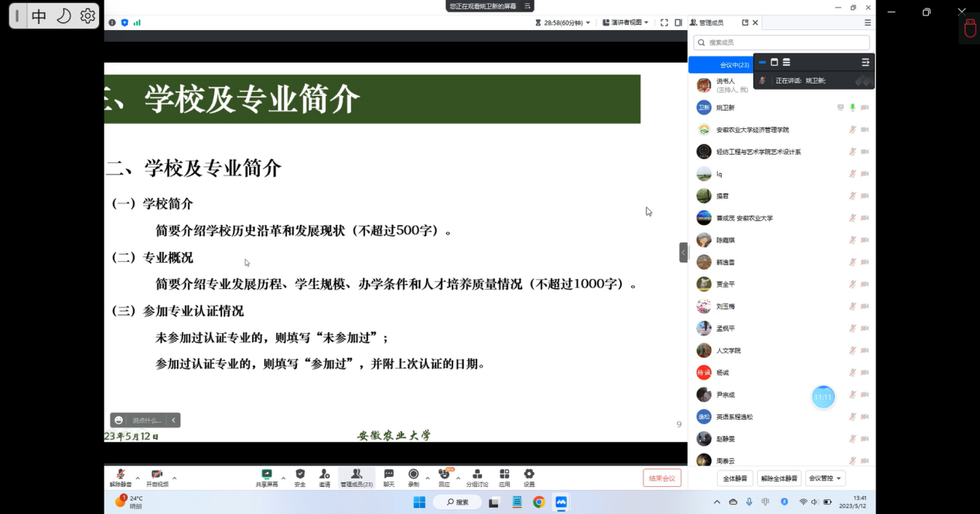The width and height of the screenshot is (980, 514).
Task: Open 分组讨论 breakout rooms
Action: 477,477
